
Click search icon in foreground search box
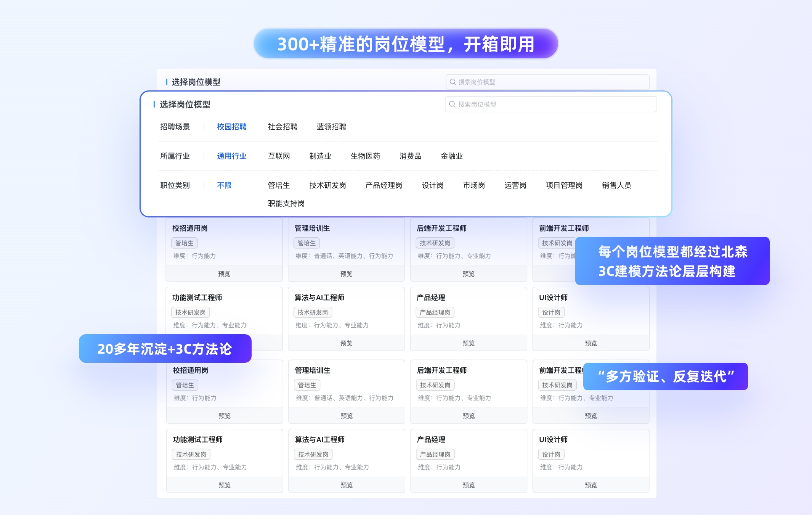click(x=452, y=104)
